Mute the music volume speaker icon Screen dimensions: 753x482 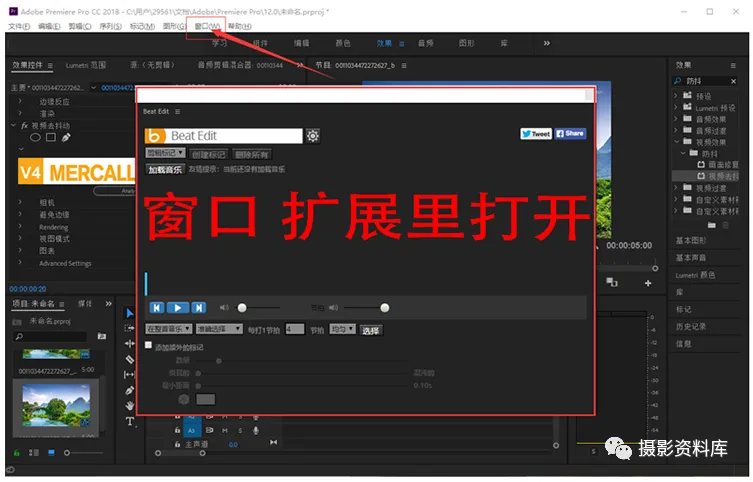[224, 308]
